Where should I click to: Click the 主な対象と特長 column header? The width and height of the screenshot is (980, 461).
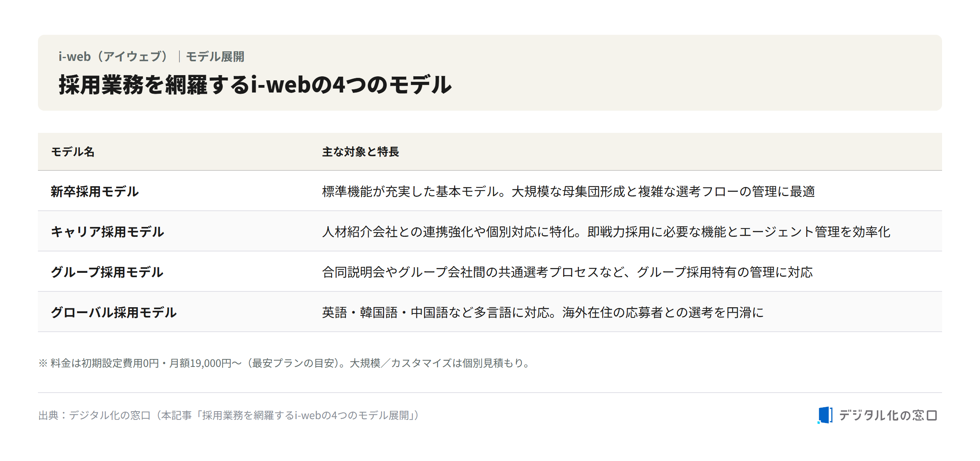[360, 152]
